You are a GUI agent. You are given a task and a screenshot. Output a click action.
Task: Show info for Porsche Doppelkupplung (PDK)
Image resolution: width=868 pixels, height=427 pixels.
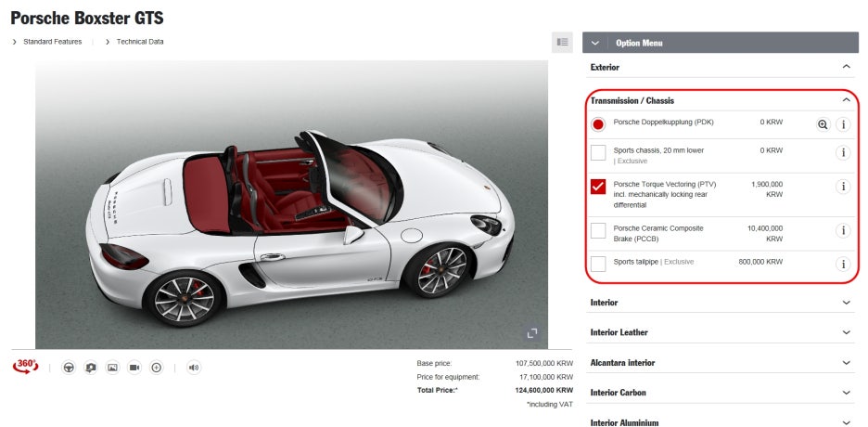coord(843,124)
